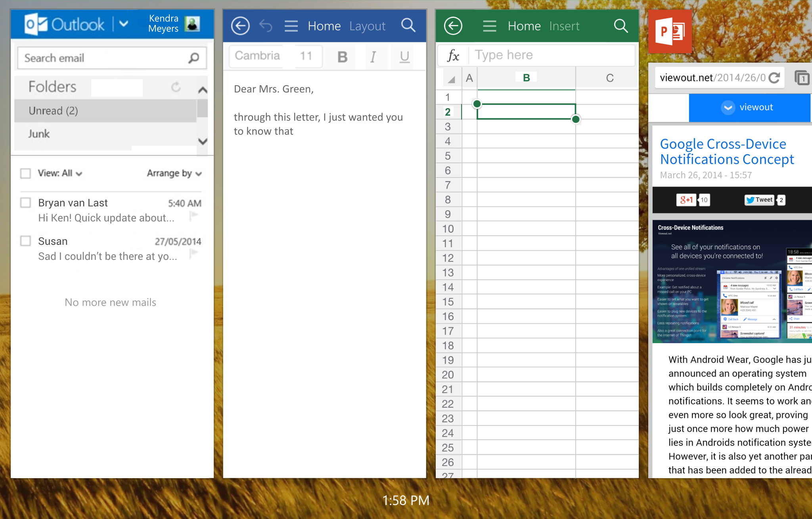The width and height of the screenshot is (812, 519).
Task: Reload the viewout.net page
Action: click(x=774, y=78)
